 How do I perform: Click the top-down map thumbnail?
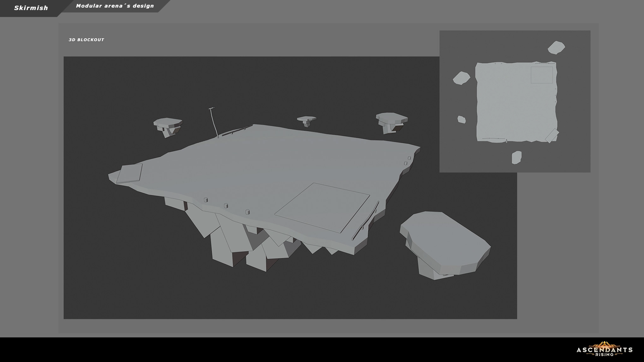pyautogui.click(x=515, y=101)
